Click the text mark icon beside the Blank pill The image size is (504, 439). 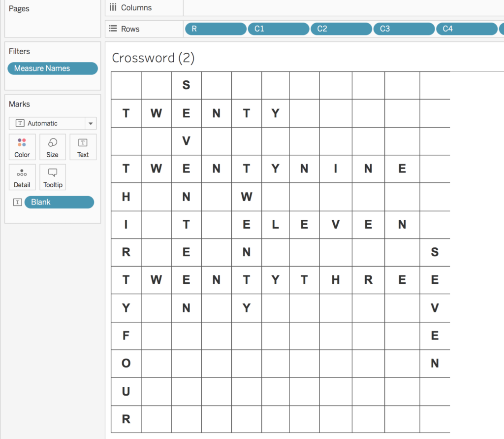click(17, 202)
